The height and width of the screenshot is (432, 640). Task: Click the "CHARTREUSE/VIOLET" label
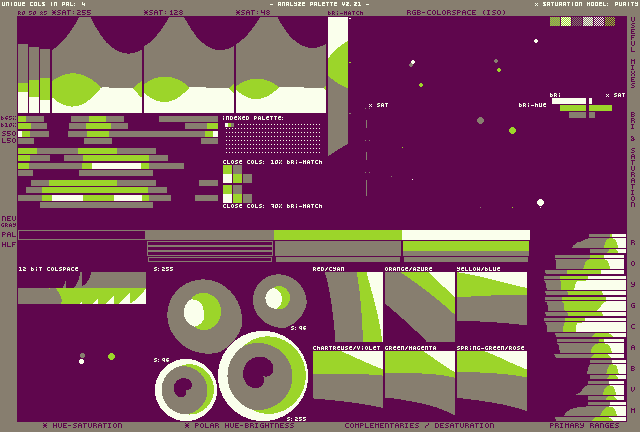tap(347, 348)
